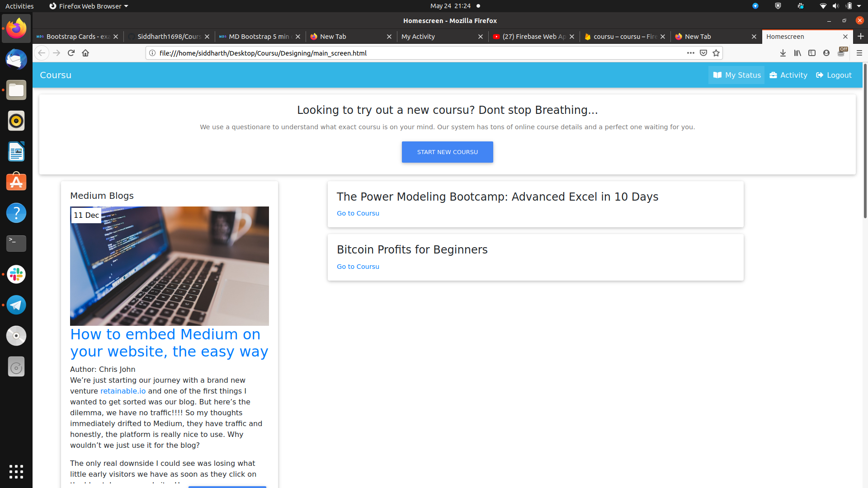Viewport: 868px width, 488px height.
Task: Open the downloads panel icon
Action: tap(783, 53)
